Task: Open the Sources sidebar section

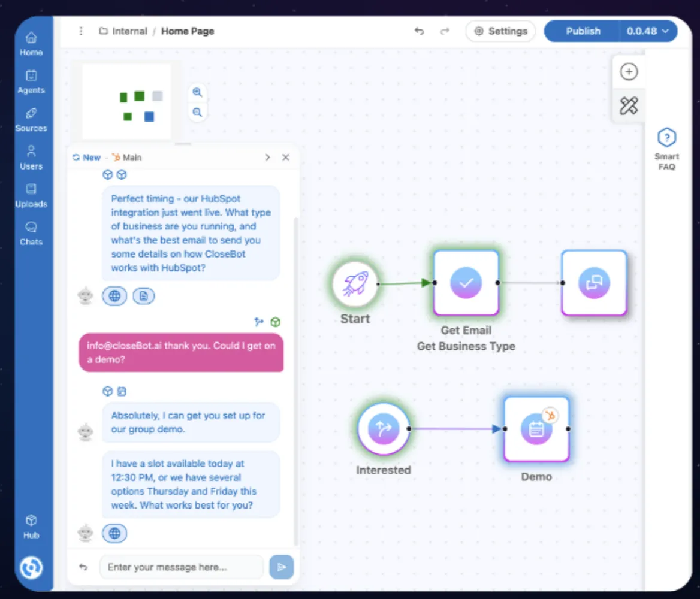Action: click(x=31, y=120)
